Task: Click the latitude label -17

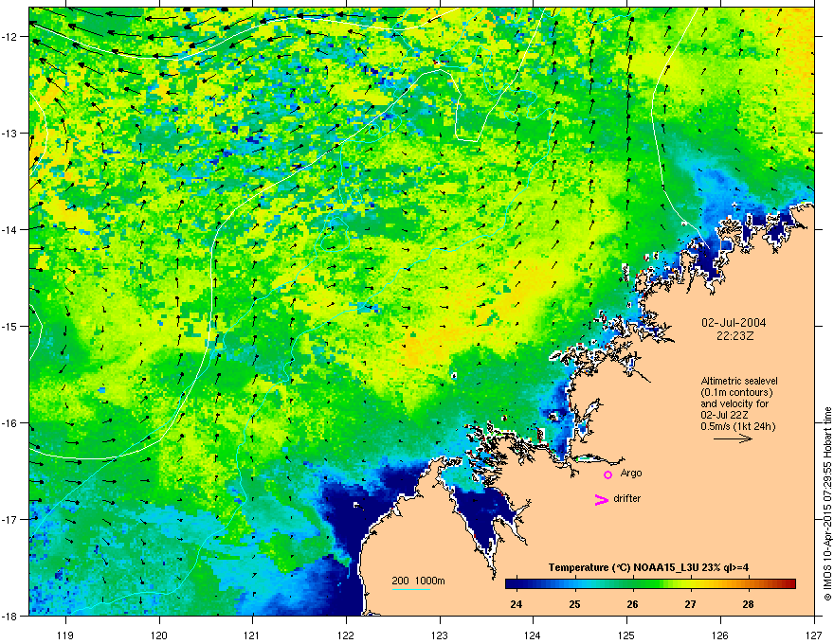Action: point(10,520)
